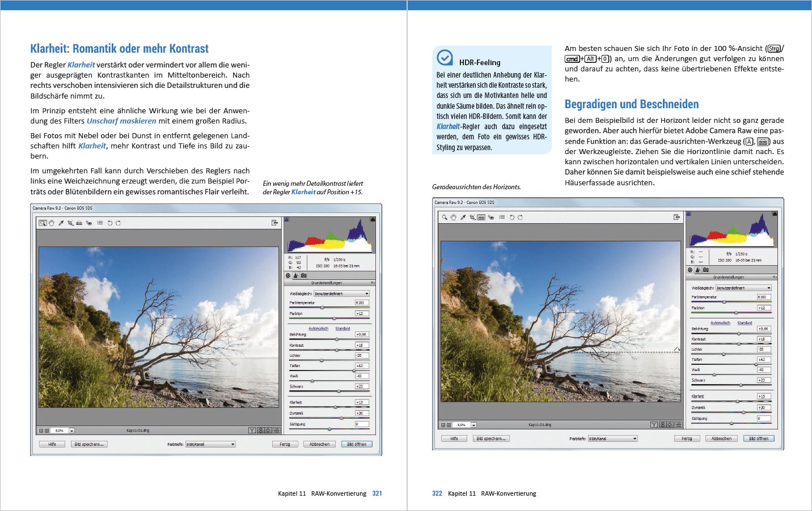Select the Zoom tool in right Camera Raw window
The image size is (812, 511).
(x=445, y=218)
